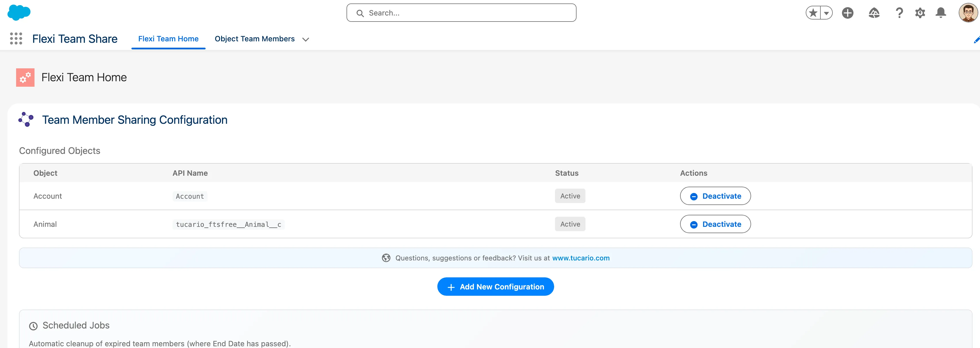
Task: Deactivate sharing for the Animal object
Action: (x=715, y=224)
